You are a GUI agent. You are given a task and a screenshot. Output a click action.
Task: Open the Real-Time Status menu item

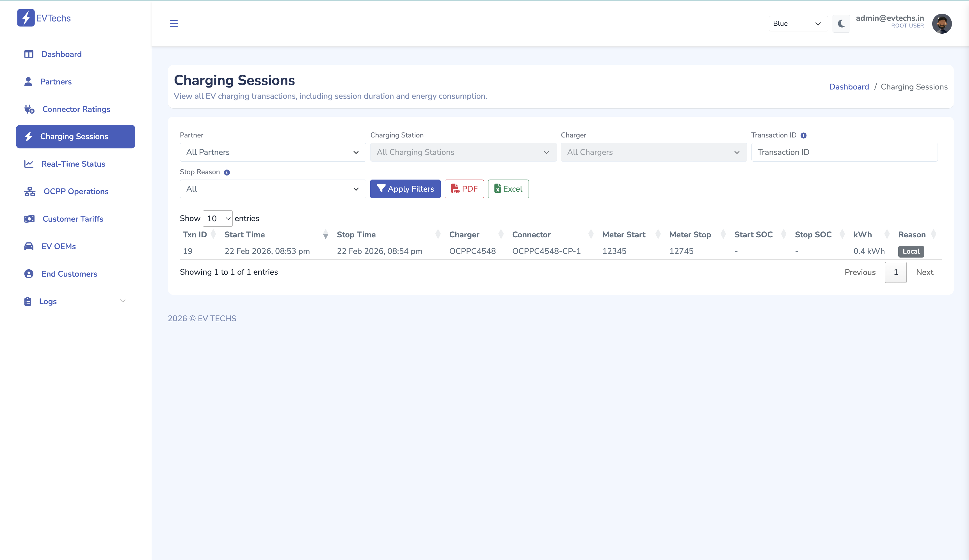[73, 164]
